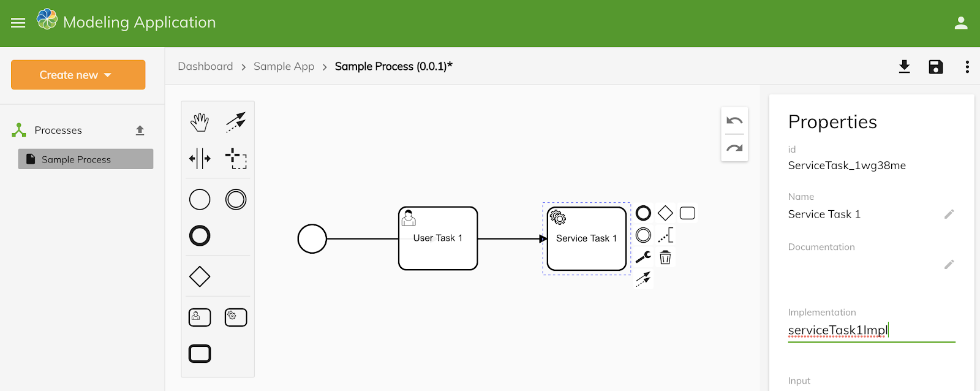Select sequence flow arrow into Service Task 1

pyautogui.click(x=512, y=239)
